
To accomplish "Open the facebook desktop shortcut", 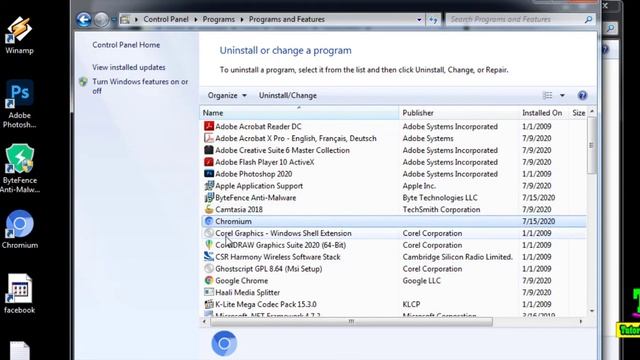I will coord(19,293).
